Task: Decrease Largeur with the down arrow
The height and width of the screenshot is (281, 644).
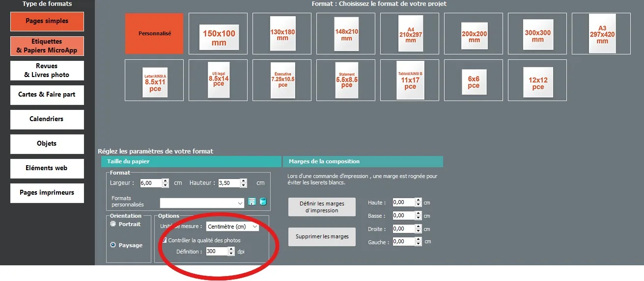Action: pos(166,185)
